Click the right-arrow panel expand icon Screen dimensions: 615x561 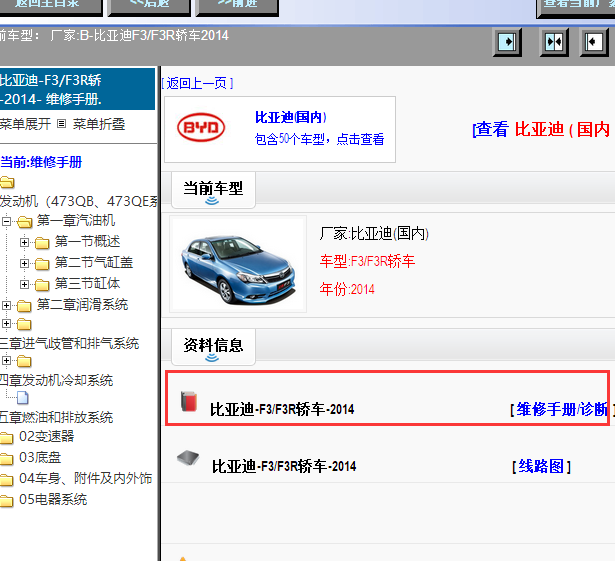507,42
